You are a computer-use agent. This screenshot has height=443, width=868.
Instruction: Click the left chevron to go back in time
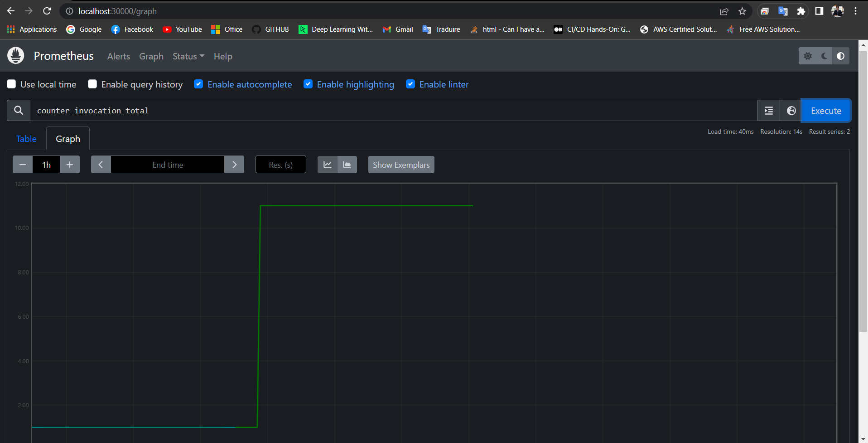point(101,164)
